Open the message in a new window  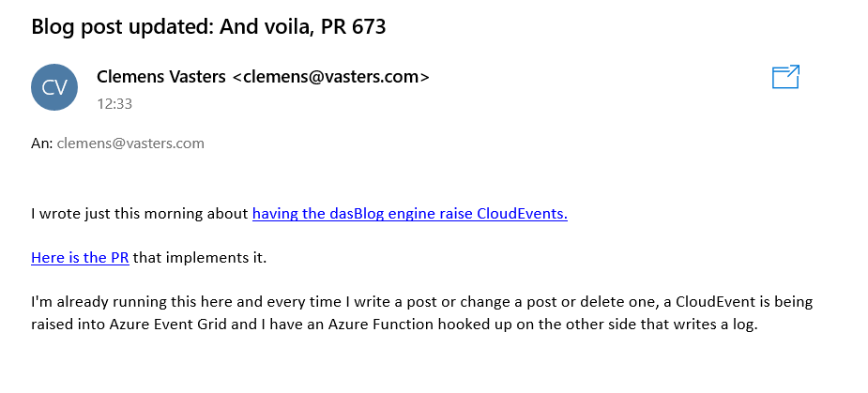tap(785, 76)
